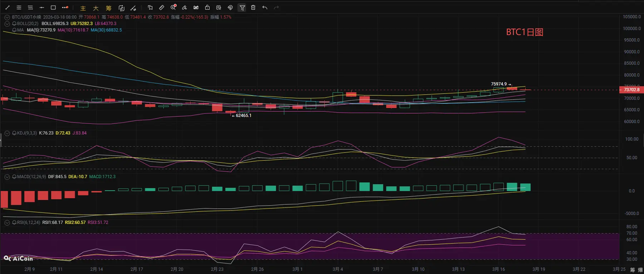Viewport: 644px width, 274px height.
Task: Select the rectangle shape drawing tool
Action: [x=53, y=8]
